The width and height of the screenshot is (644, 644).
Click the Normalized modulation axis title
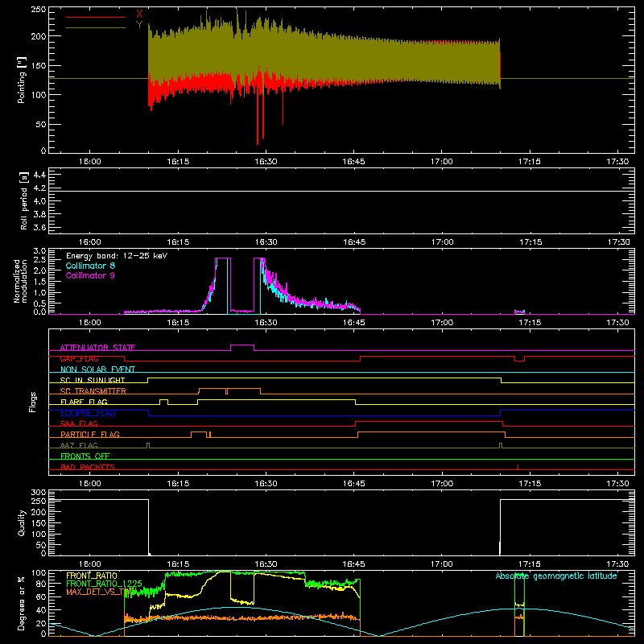click(20, 281)
